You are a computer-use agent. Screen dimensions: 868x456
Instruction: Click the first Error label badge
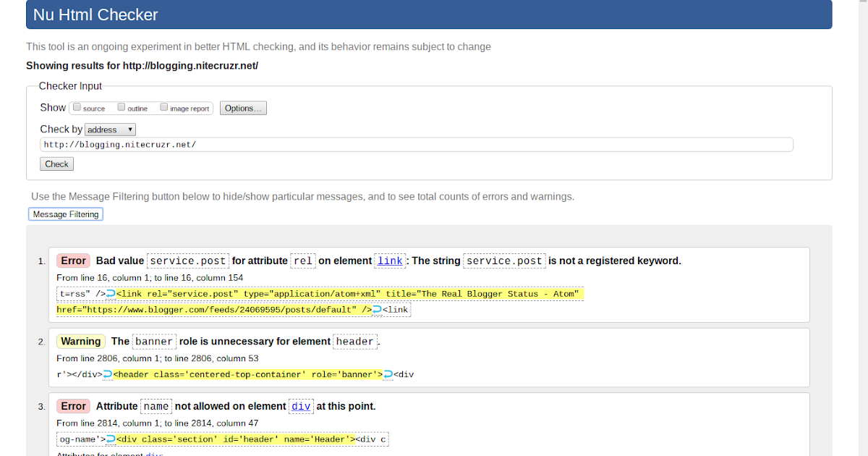coord(72,261)
